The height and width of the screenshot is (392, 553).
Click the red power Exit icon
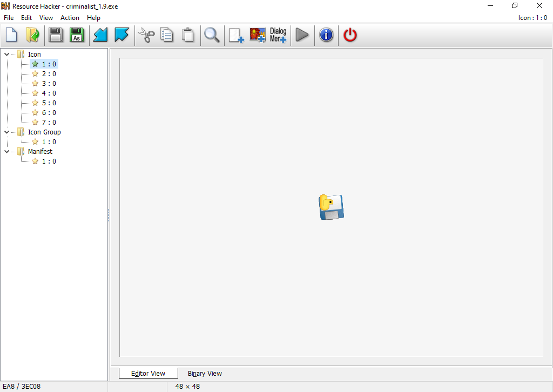pos(350,36)
